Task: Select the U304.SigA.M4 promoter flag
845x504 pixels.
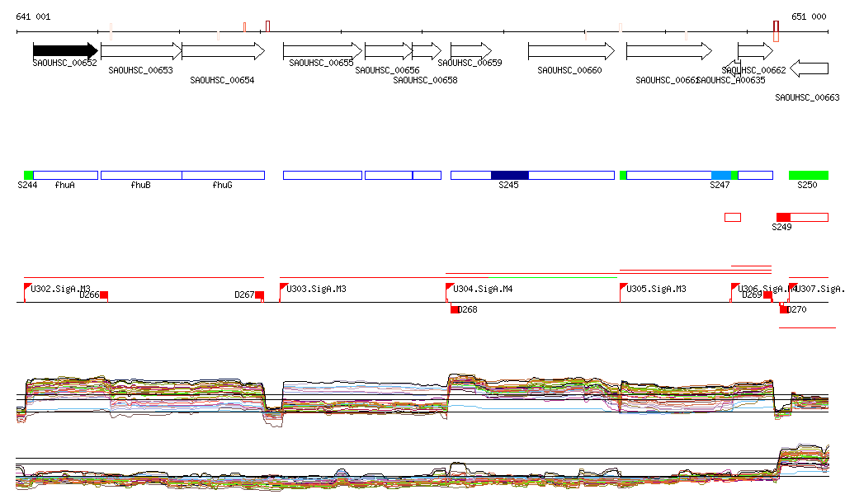Action: pyautogui.click(x=450, y=286)
